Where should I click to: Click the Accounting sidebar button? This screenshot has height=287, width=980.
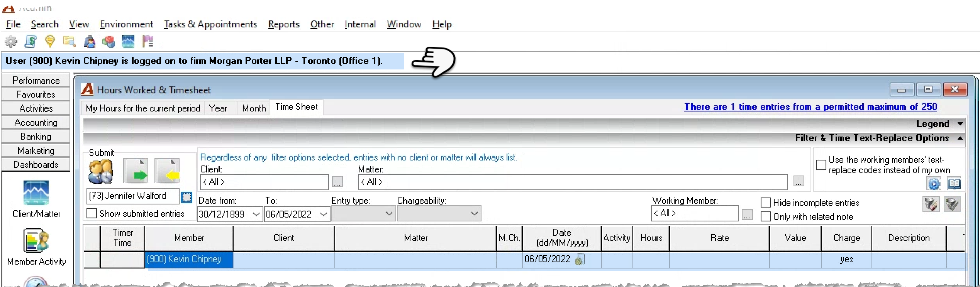36,123
